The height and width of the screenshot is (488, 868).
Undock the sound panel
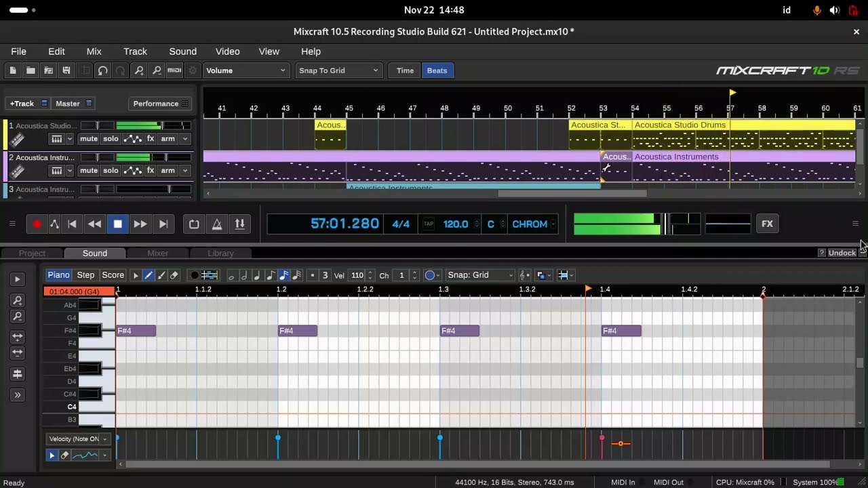coord(842,253)
